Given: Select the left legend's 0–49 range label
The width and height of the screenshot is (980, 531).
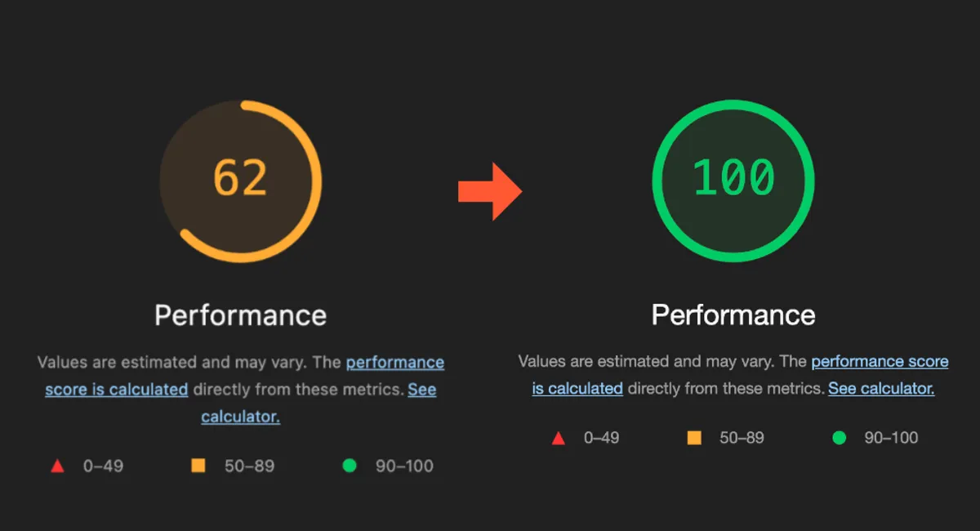Looking at the screenshot, I should click(103, 466).
